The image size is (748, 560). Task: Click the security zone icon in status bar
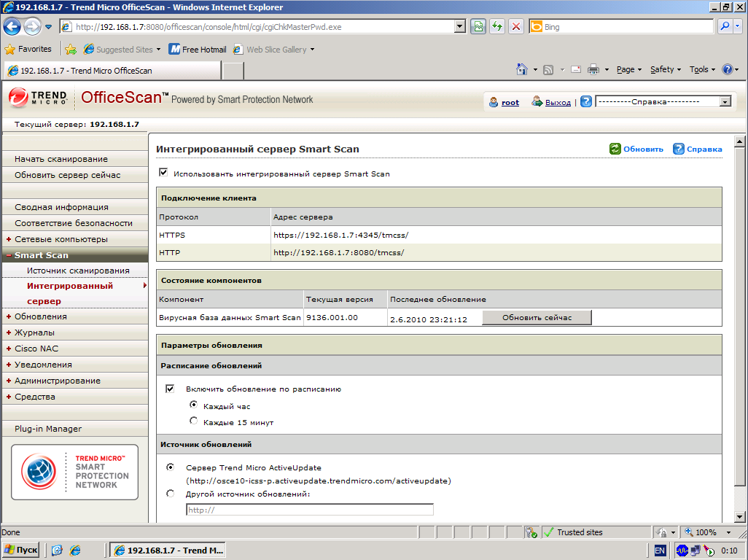pyautogui.click(x=548, y=532)
